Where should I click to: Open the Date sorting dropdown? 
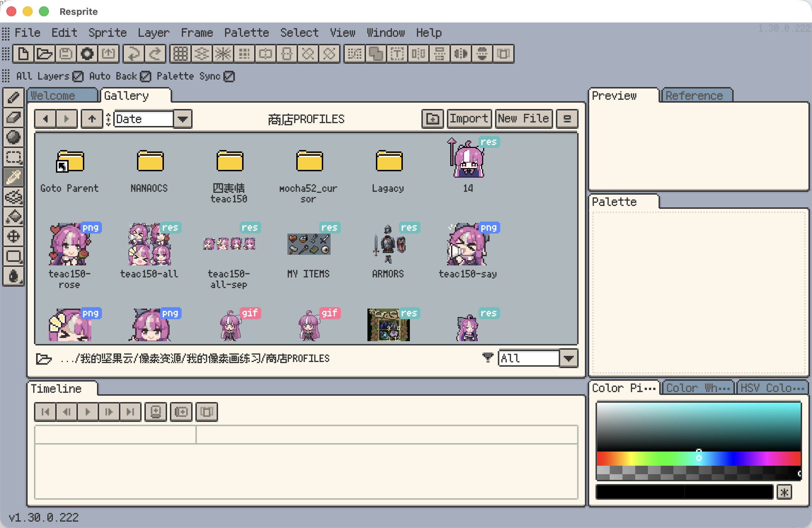coord(183,119)
